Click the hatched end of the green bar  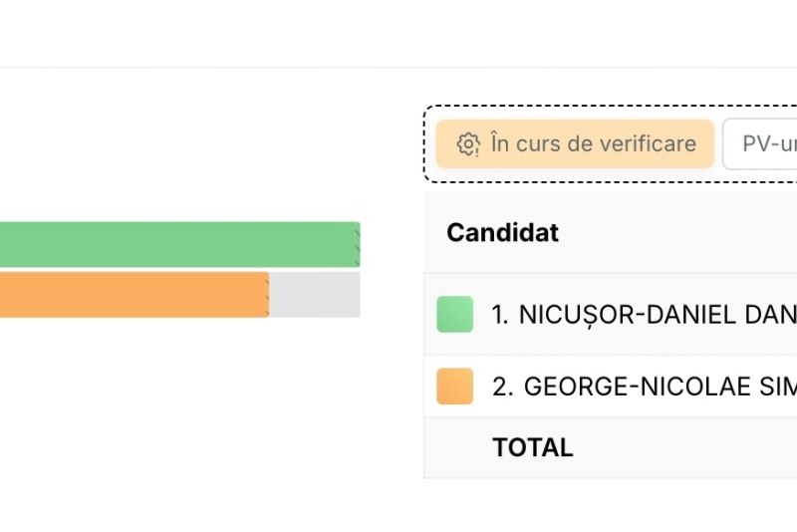point(356,244)
